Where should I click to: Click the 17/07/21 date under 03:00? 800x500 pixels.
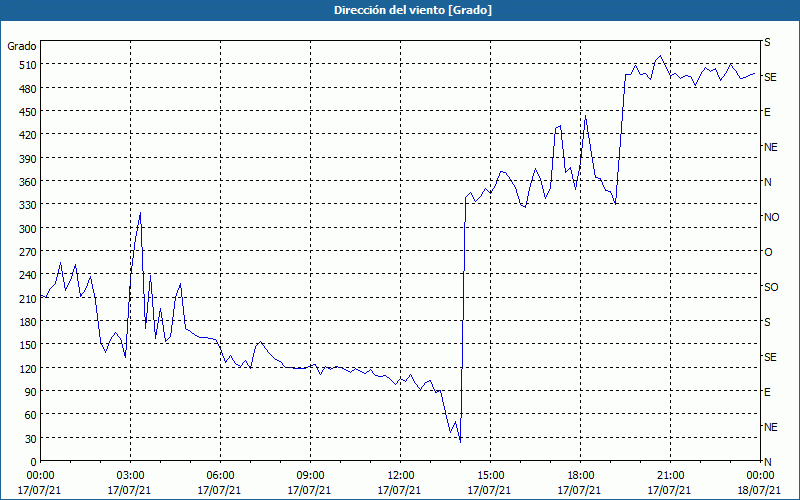coord(129,490)
